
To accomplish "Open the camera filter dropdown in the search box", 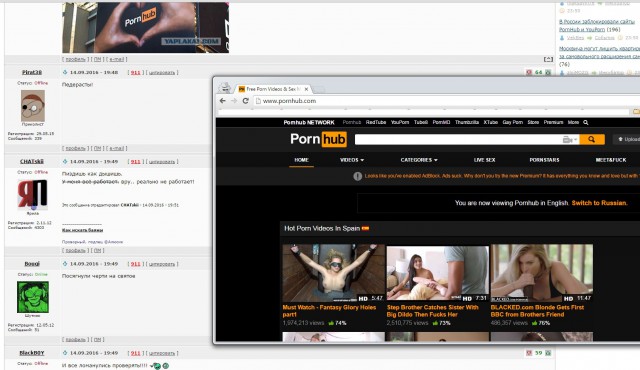I will coord(570,140).
